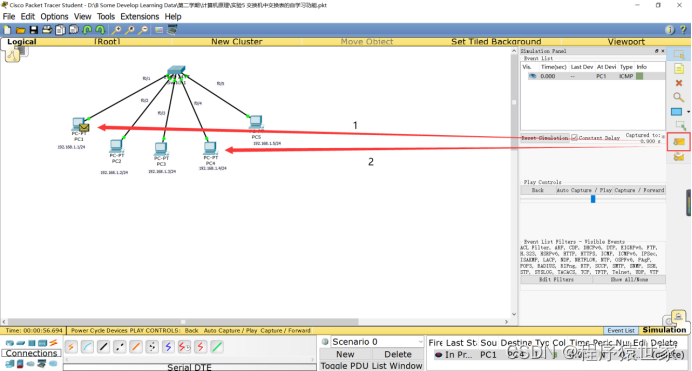Open the custom devices dialog icon
This screenshot has width=692, height=371.
(172, 30)
